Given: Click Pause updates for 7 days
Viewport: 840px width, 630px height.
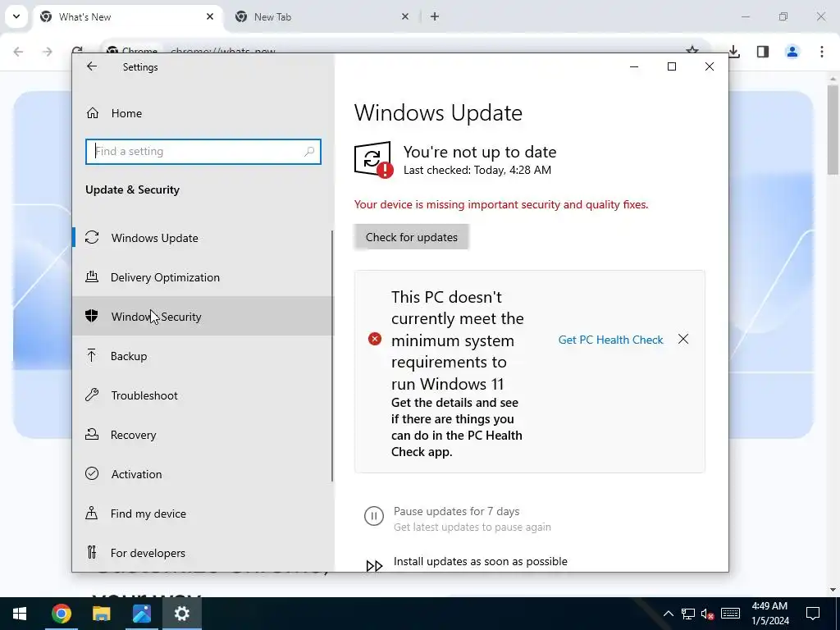Looking at the screenshot, I should click(456, 511).
